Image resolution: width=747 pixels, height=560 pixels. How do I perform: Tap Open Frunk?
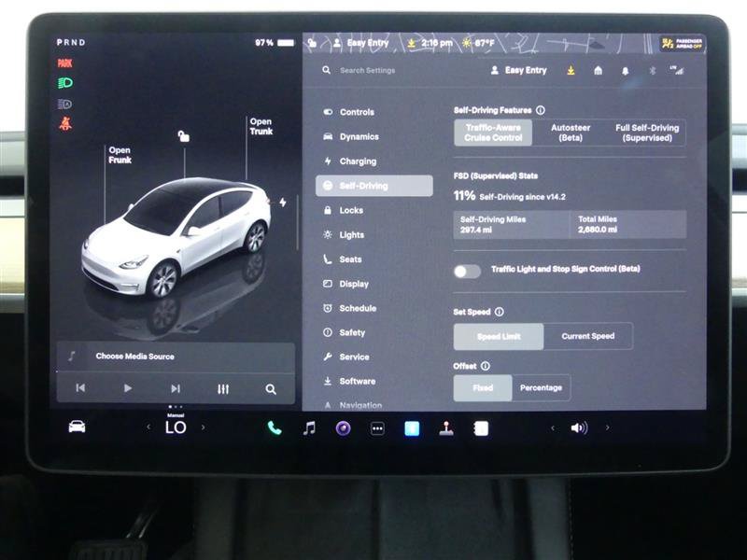click(x=120, y=155)
